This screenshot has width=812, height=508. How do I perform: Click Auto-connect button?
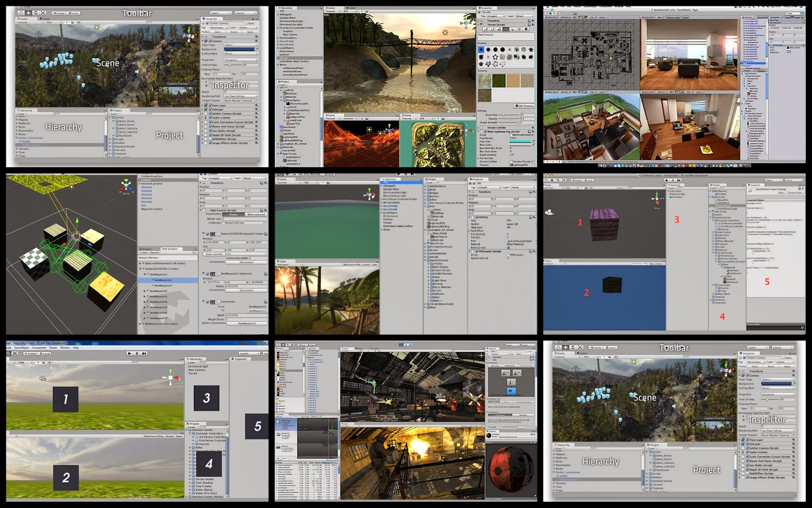coord(214,253)
